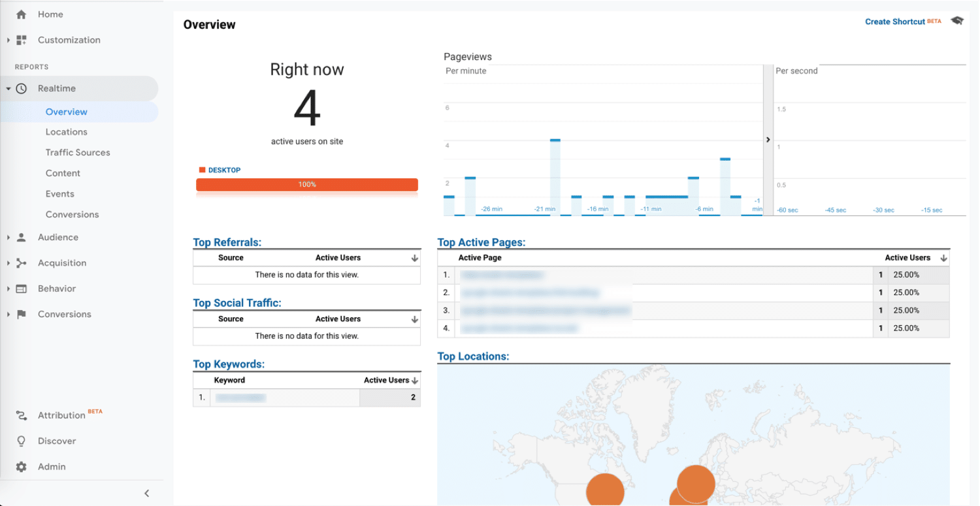
Task: Click the Create Shortcut link
Action: tap(894, 22)
